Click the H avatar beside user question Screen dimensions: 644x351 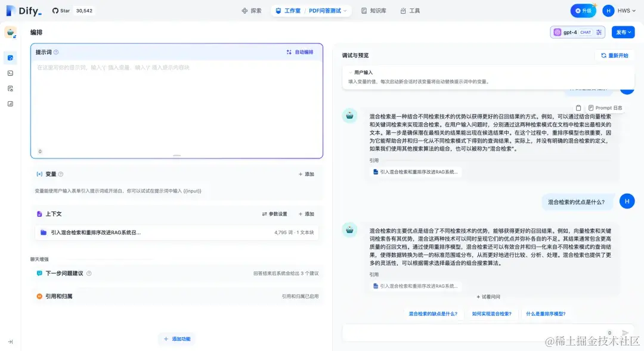[x=627, y=201]
